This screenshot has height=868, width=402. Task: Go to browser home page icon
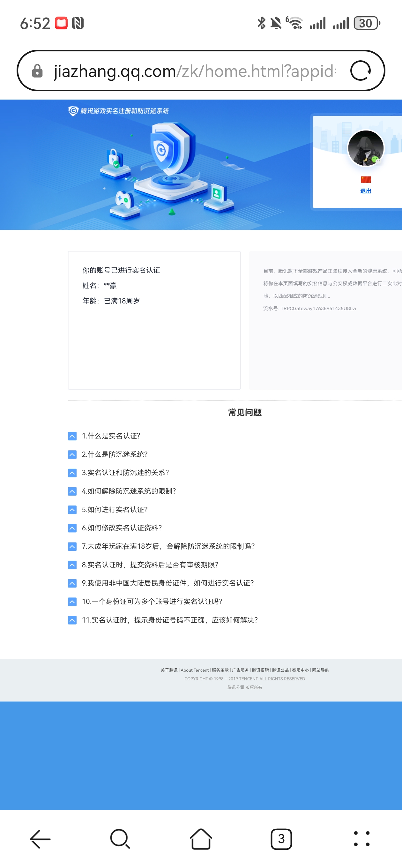tap(201, 839)
